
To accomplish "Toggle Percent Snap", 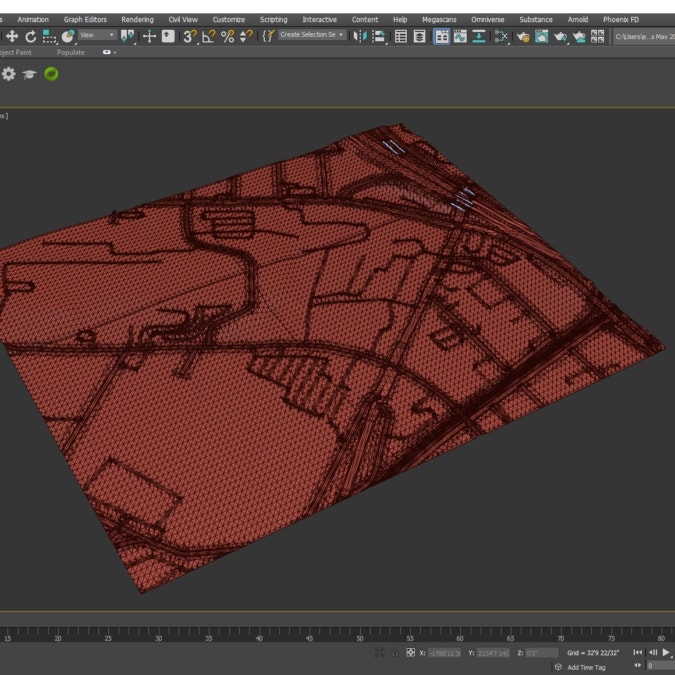I will [227, 36].
